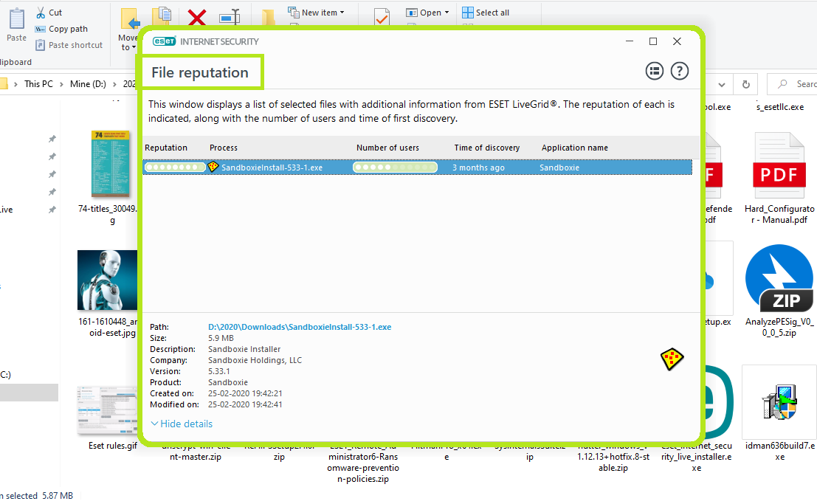This screenshot has width=817, height=504.
Task: Click created date '25-02-2020 19:42:21'
Action: pos(245,393)
